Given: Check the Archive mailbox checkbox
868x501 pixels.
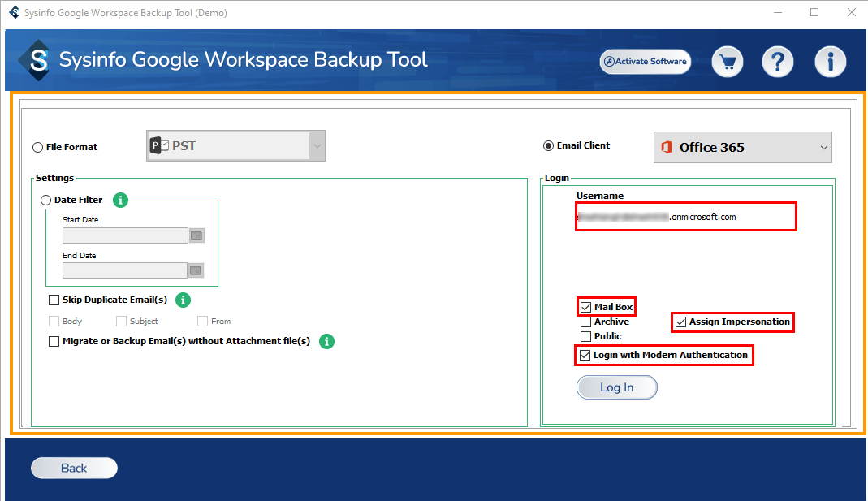Looking at the screenshot, I should (585, 322).
